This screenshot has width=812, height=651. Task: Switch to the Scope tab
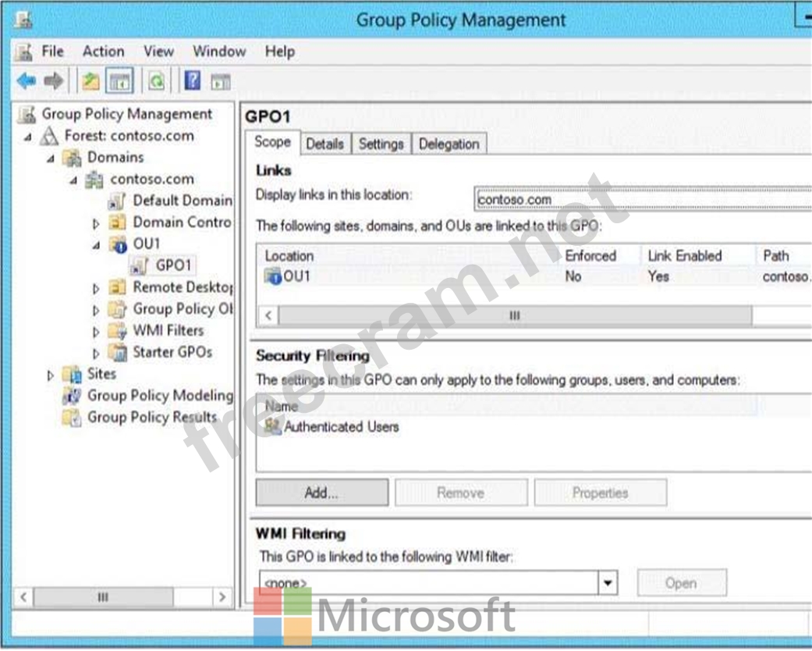(x=273, y=142)
